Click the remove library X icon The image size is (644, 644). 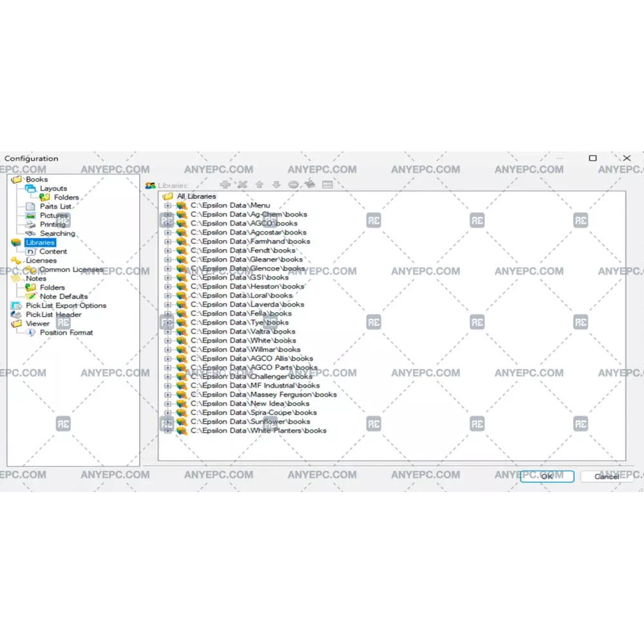242,185
